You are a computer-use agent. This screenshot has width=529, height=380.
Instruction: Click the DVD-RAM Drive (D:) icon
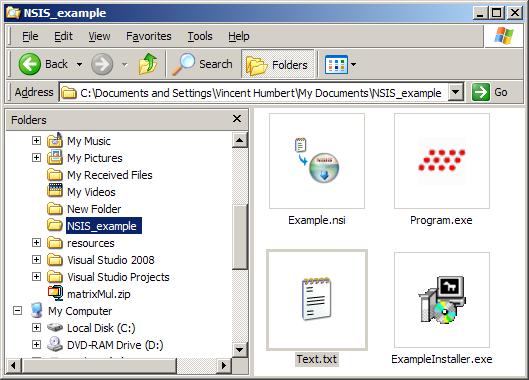click(x=55, y=344)
